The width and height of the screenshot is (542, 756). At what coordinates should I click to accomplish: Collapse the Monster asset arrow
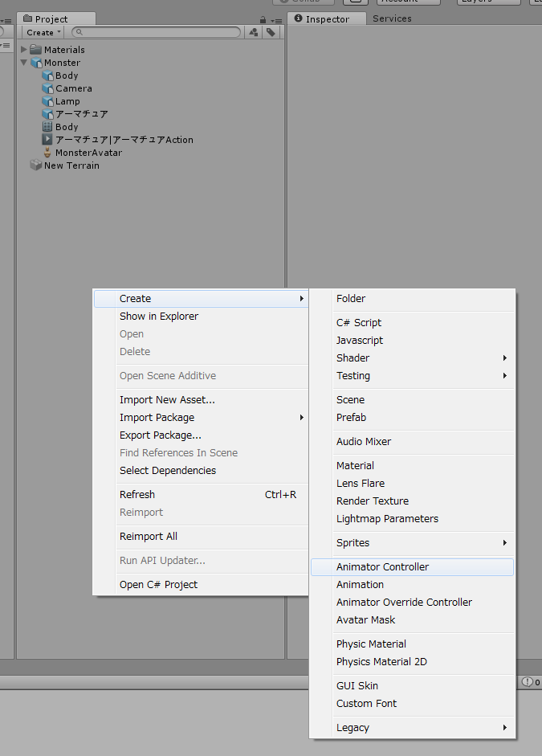pos(23,63)
